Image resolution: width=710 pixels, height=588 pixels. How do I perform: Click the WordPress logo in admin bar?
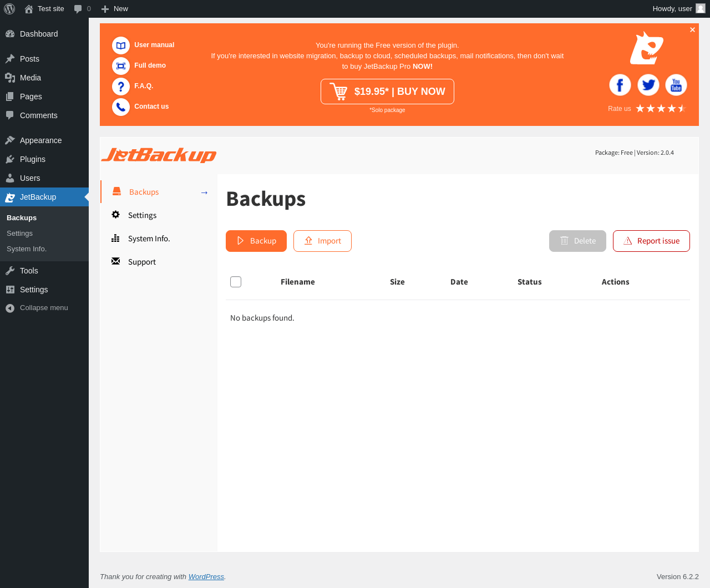click(x=9, y=9)
